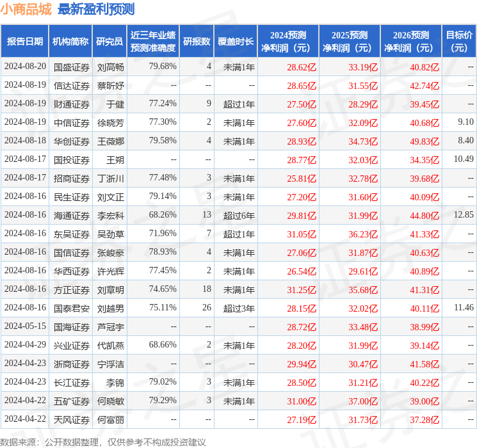
Task: Click the 49.83亿 profit forecast value
Action: click(425, 141)
